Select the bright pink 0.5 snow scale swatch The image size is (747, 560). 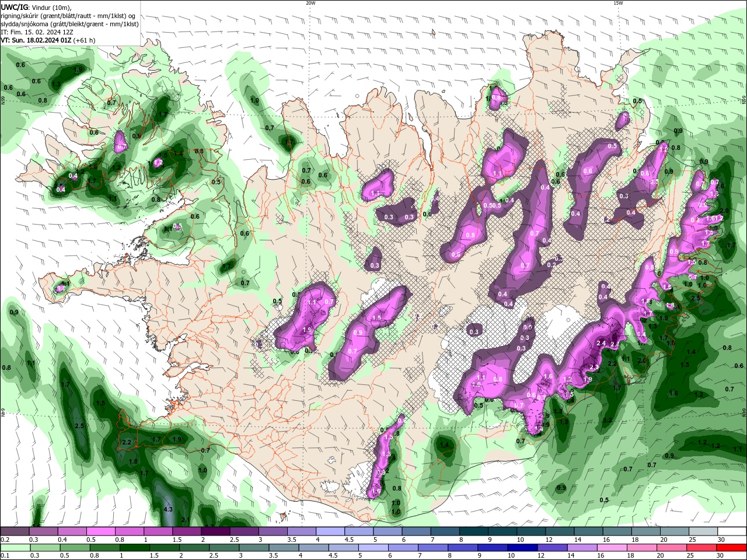tap(101, 531)
